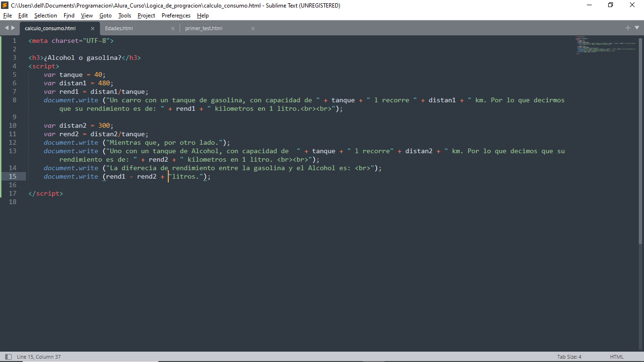Open the tab list dropdown arrow

[636, 28]
